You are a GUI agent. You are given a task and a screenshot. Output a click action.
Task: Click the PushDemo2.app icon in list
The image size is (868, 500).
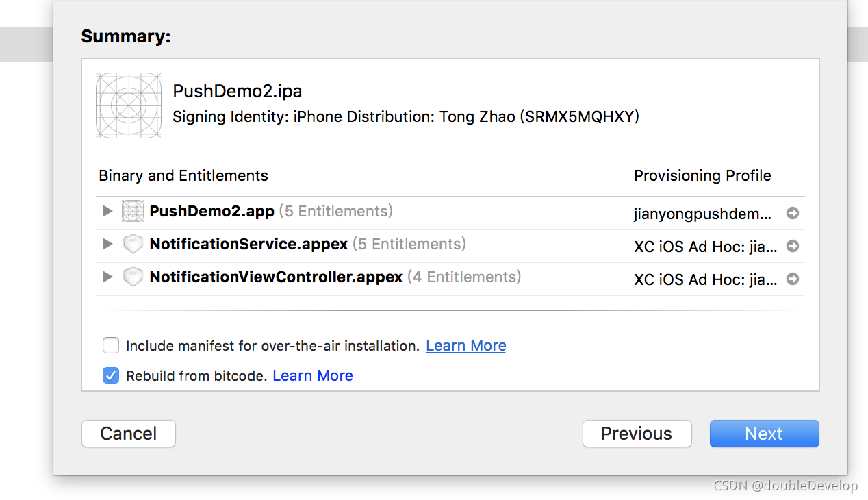[x=132, y=211]
